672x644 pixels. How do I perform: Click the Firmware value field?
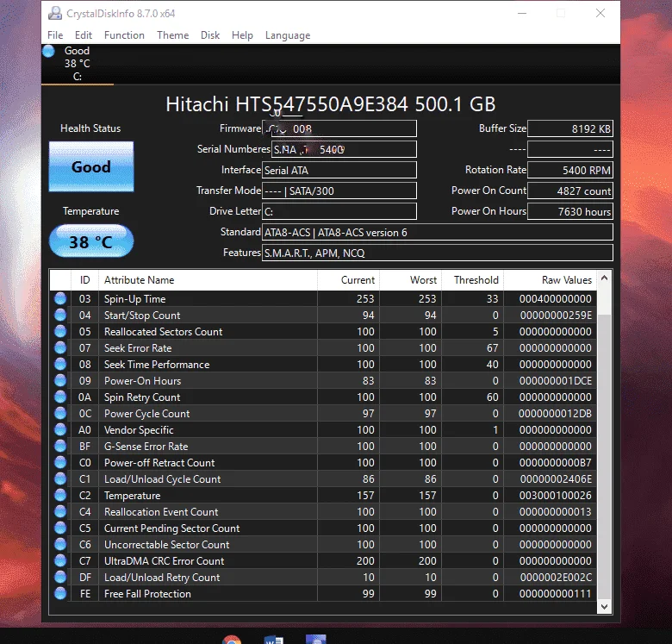point(339,128)
